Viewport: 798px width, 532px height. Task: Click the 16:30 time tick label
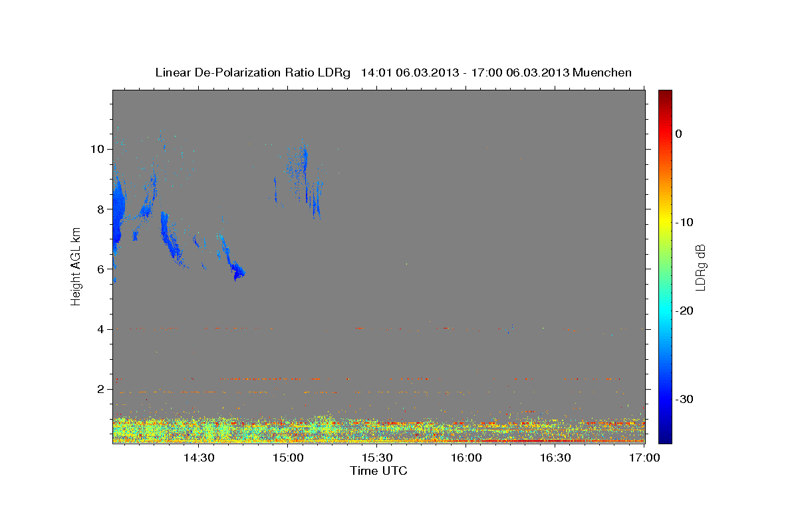point(556,458)
